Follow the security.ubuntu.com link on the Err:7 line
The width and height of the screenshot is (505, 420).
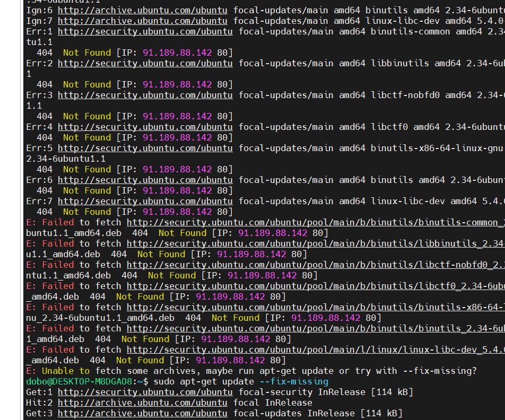[145, 202]
